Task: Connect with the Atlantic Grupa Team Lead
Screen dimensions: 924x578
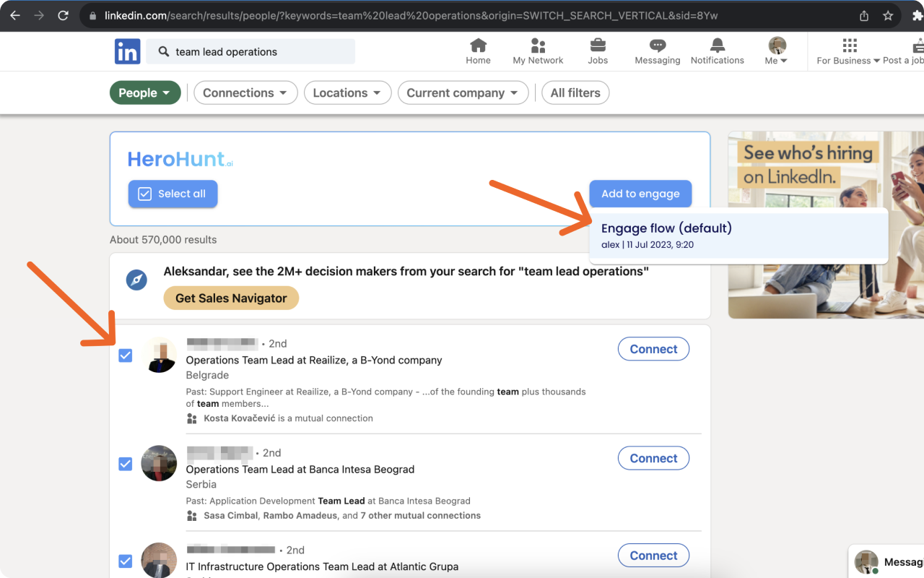Action: (653, 556)
